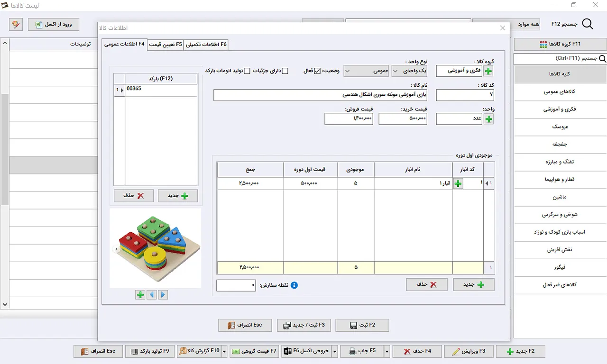Open the نوع واحد dropdown showing یک واحدی

(409, 71)
